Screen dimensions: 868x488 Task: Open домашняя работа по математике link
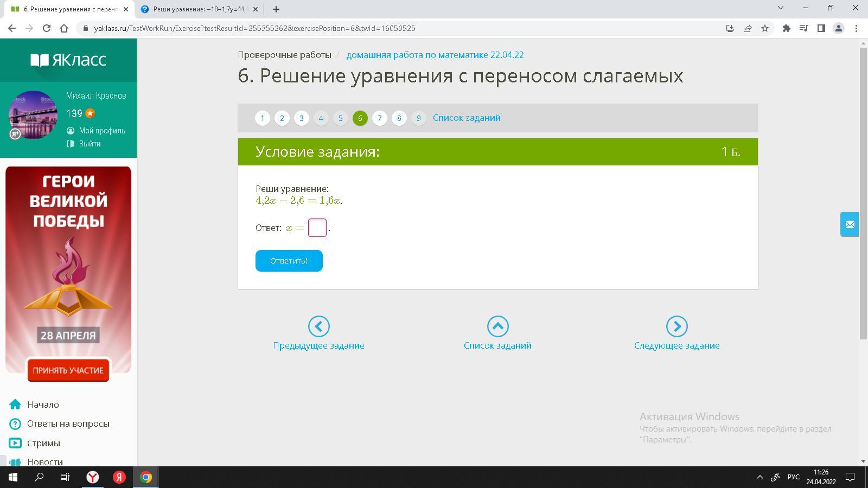[435, 55]
